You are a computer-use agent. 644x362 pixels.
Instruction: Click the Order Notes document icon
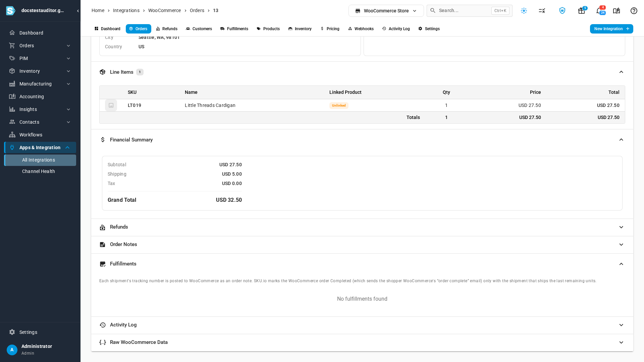[x=103, y=245]
